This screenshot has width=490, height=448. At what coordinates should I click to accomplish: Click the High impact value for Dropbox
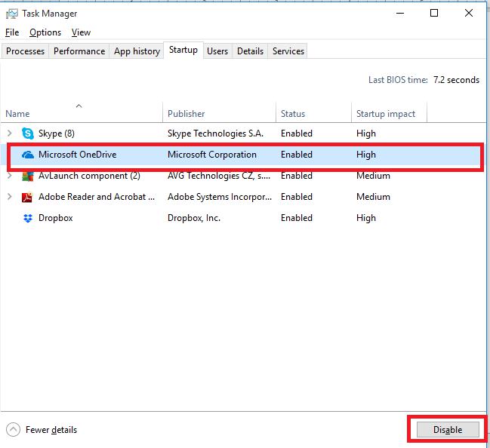point(366,218)
